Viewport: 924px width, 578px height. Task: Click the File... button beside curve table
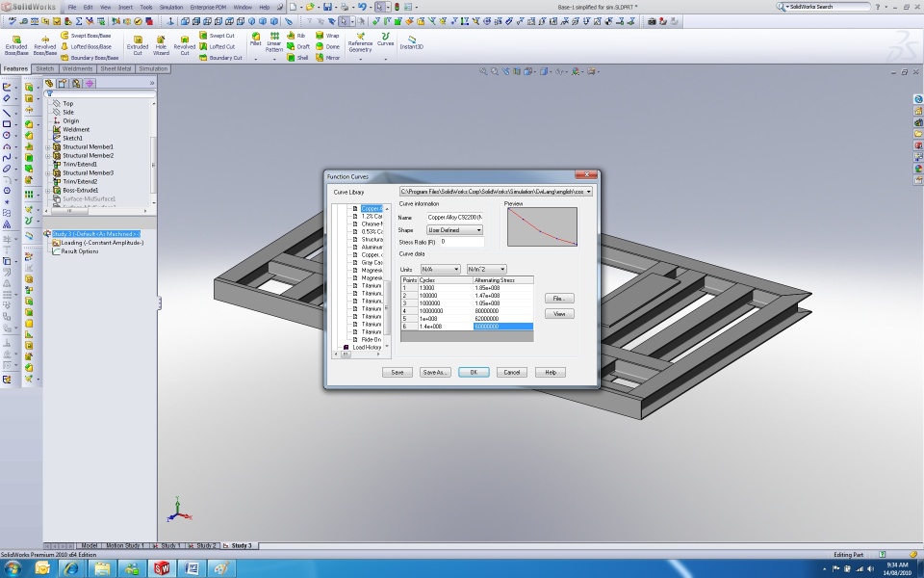click(x=559, y=299)
